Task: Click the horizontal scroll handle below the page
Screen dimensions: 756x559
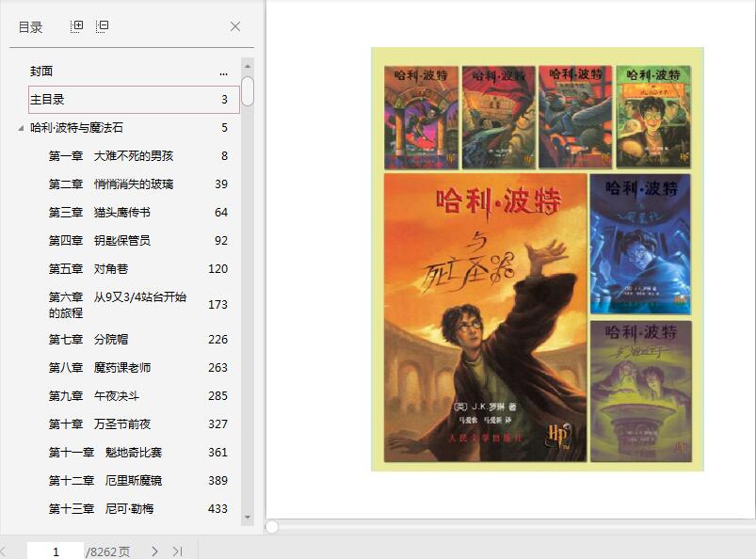Action: (x=272, y=527)
